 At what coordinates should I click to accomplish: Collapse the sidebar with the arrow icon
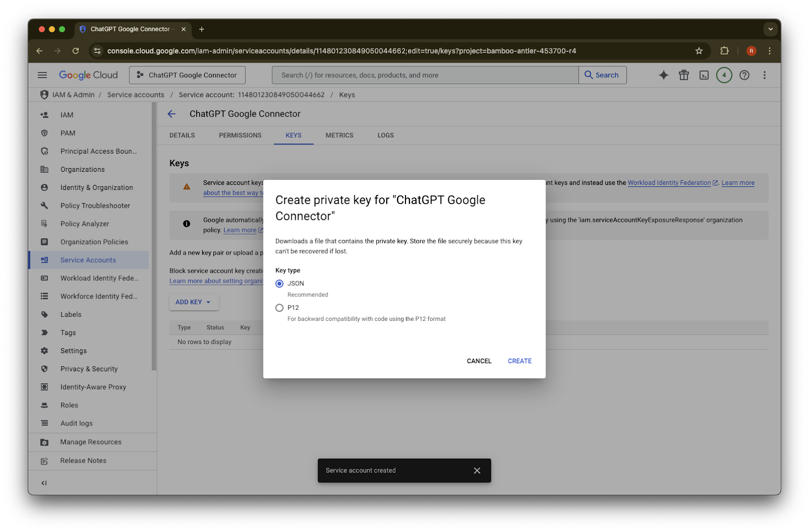(x=44, y=483)
